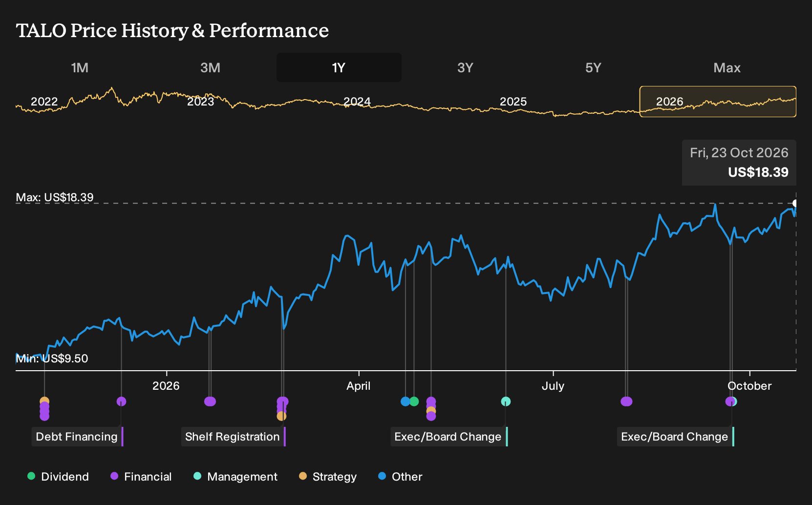
Task: Toggle the Other legend filter
Action: (400, 476)
